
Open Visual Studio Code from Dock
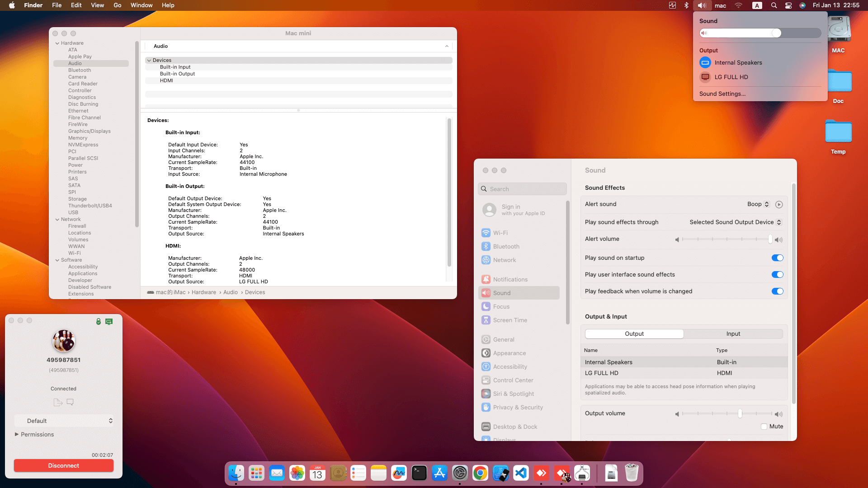(521, 473)
